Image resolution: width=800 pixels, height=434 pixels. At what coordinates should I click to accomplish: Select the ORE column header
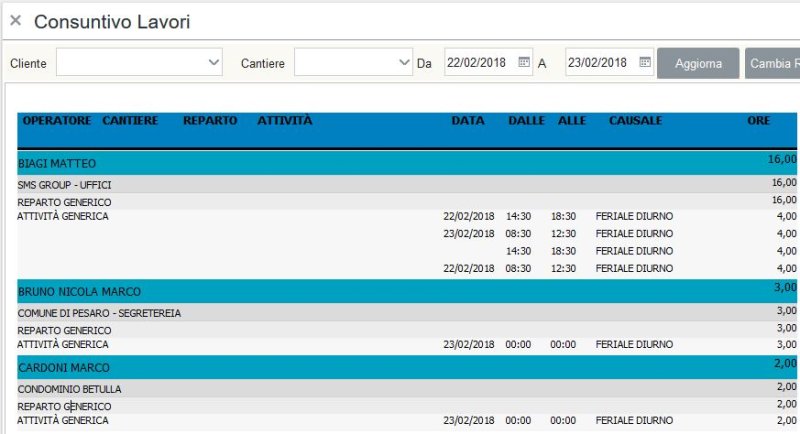click(759, 121)
